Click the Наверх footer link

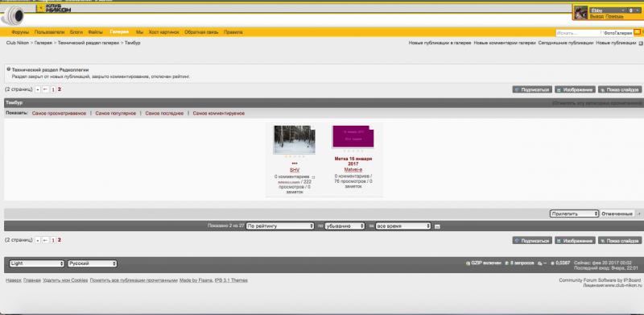click(x=14, y=280)
